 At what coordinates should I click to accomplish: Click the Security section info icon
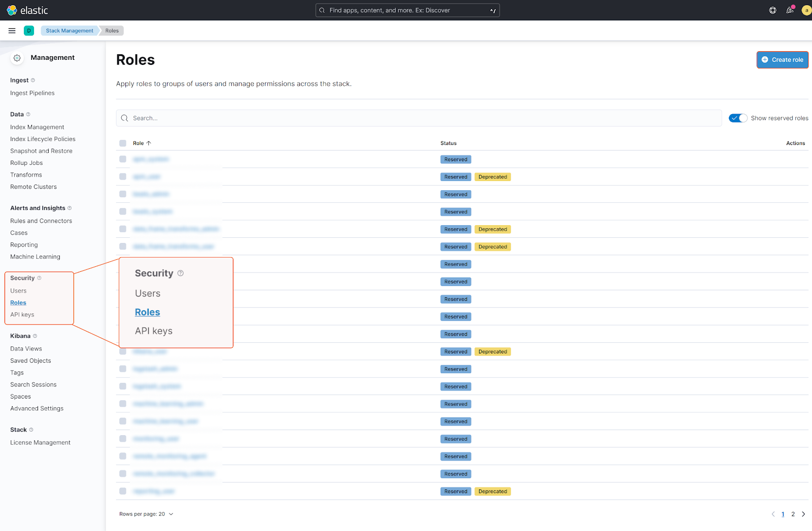[x=39, y=278]
